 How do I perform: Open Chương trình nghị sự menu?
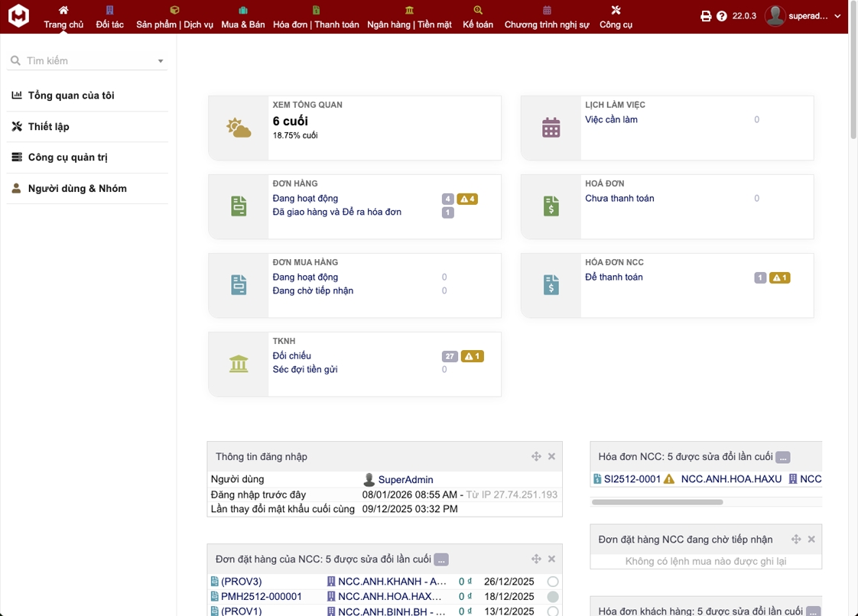547,17
